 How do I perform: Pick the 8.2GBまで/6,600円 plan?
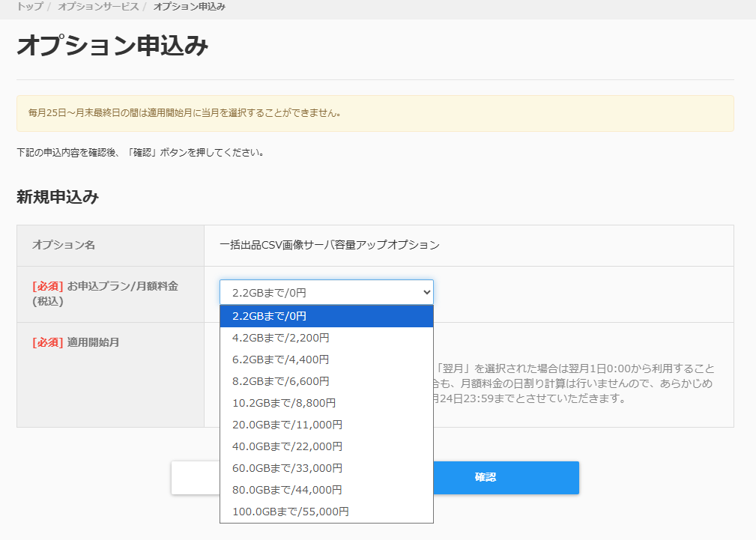tap(327, 381)
